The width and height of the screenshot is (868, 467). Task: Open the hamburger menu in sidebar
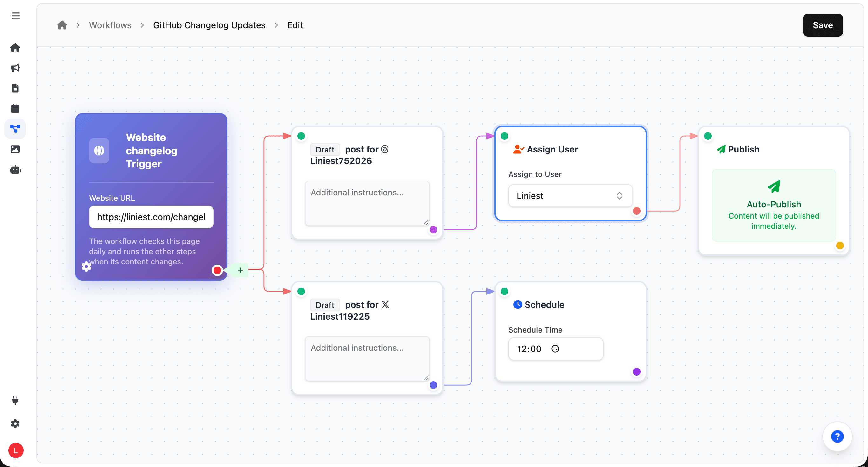coord(16,16)
